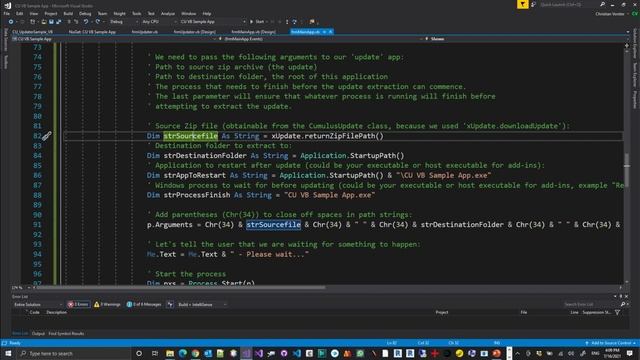640x360 pixels.
Task: Click strProcessFinish on line 88
Action: tap(197, 195)
